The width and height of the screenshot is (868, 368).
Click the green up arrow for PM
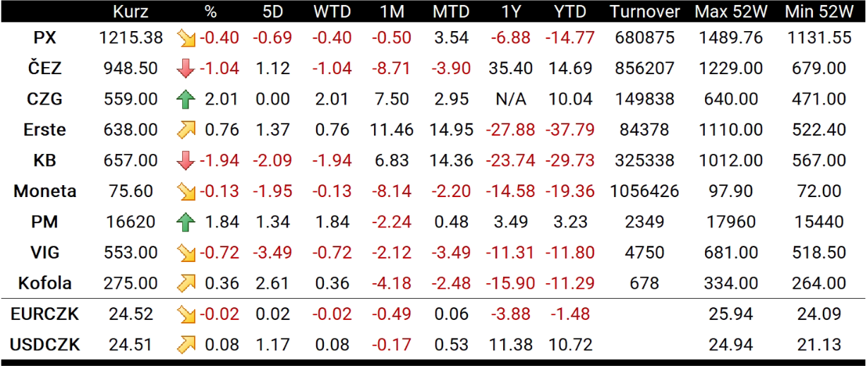186,222
